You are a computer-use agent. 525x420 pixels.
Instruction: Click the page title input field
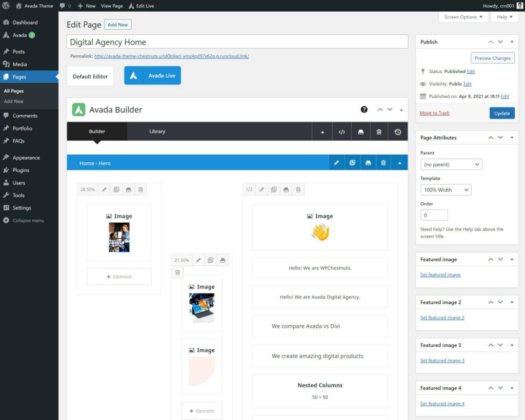237,42
